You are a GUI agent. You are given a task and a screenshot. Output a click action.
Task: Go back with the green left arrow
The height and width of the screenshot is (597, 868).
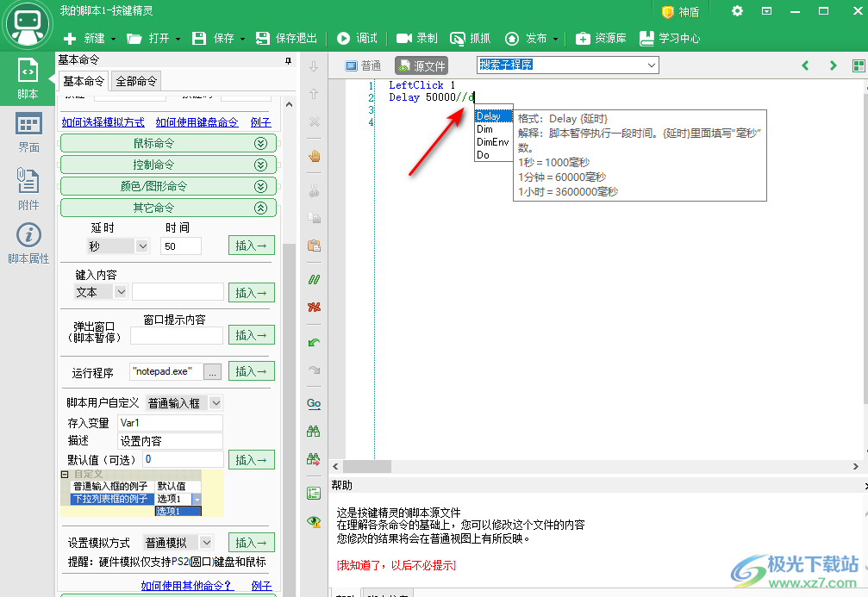pyautogui.click(x=805, y=65)
